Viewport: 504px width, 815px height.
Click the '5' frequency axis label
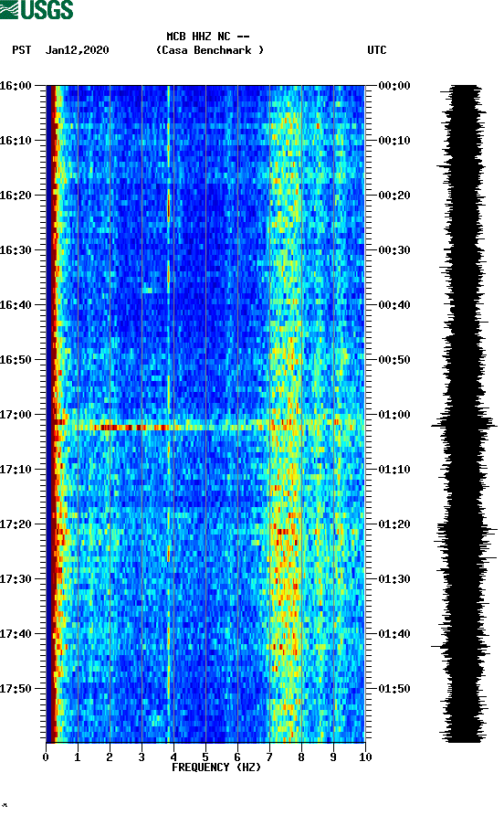(205, 757)
